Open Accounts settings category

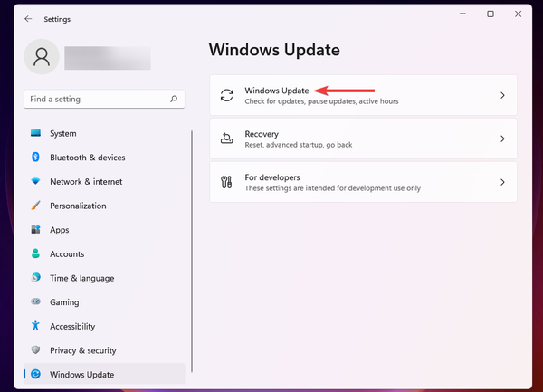point(67,254)
